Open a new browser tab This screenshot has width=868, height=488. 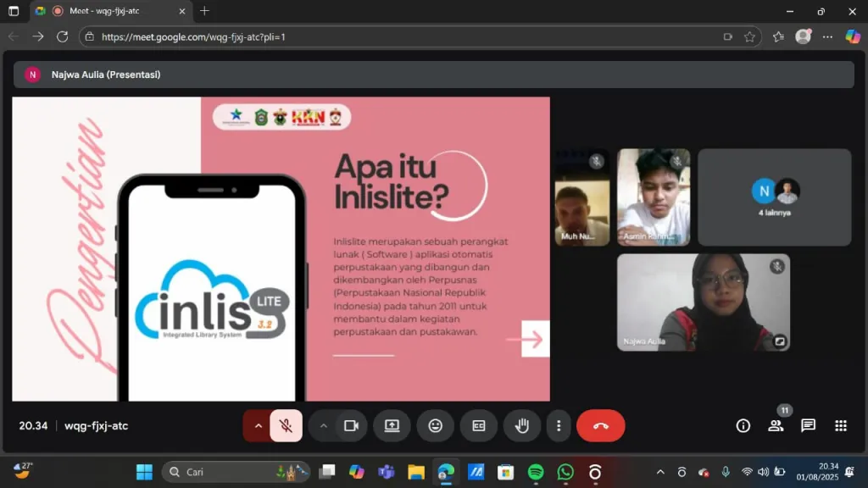(205, 11)
